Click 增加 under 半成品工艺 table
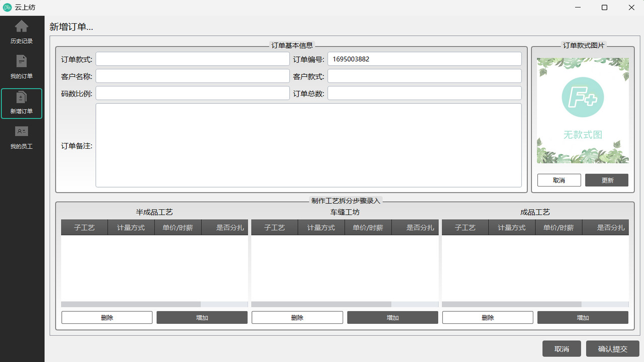Image resolution: width=644 pixels, height=362 pixels. (202, 318)
